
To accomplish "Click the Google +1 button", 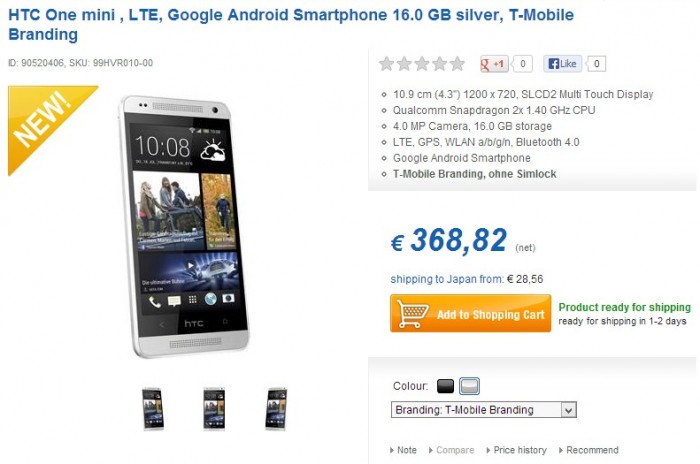I will 494,64.
